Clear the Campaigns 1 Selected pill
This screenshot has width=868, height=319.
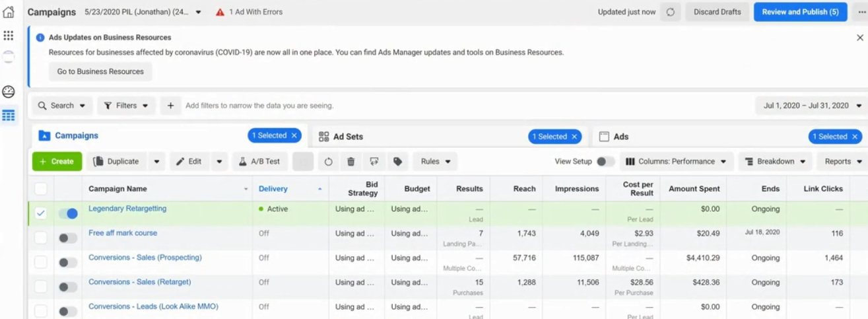(294, 135)
